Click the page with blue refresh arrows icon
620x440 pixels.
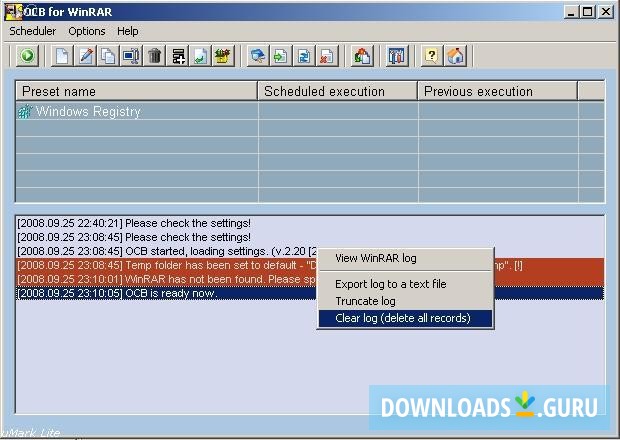[x=304, y=56]
